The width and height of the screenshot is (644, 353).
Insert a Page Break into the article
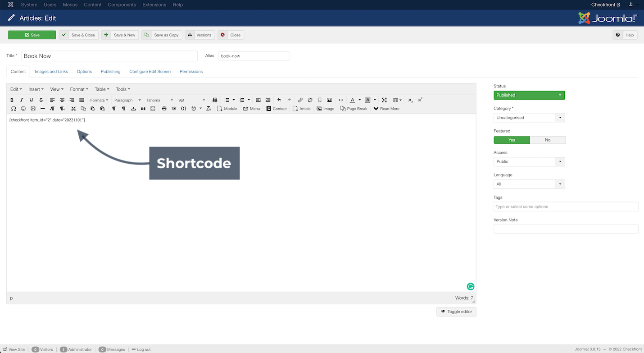pyautogui.click(x=354, y=108)
